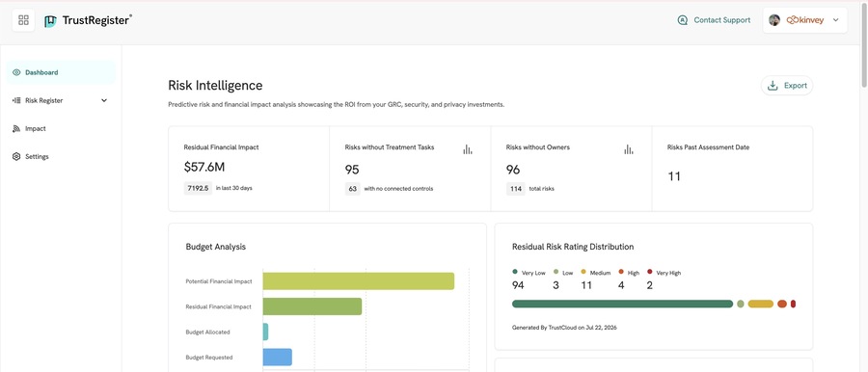Expand the Risk Register submenu chevron
This screenshot has width=868, height=372.
coord(104,101)
